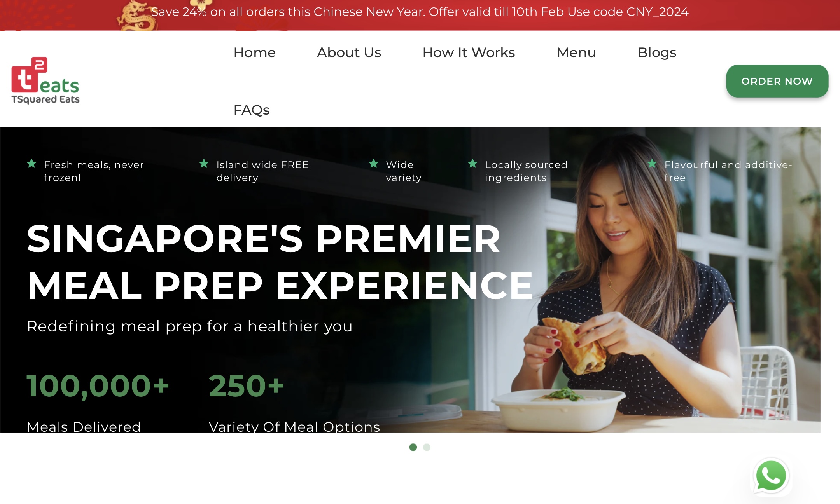Go to the Home menu item
Image resolution: width=840 pixels, height=504 pixels.
(254, 52)
